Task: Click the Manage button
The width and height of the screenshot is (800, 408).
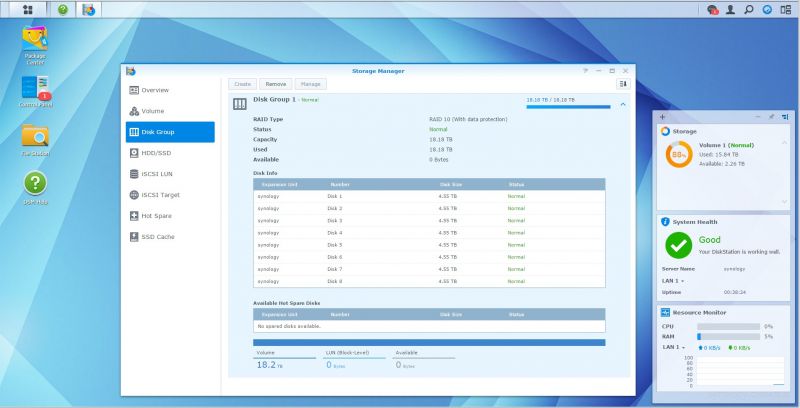Action: (x=310, y=84)
